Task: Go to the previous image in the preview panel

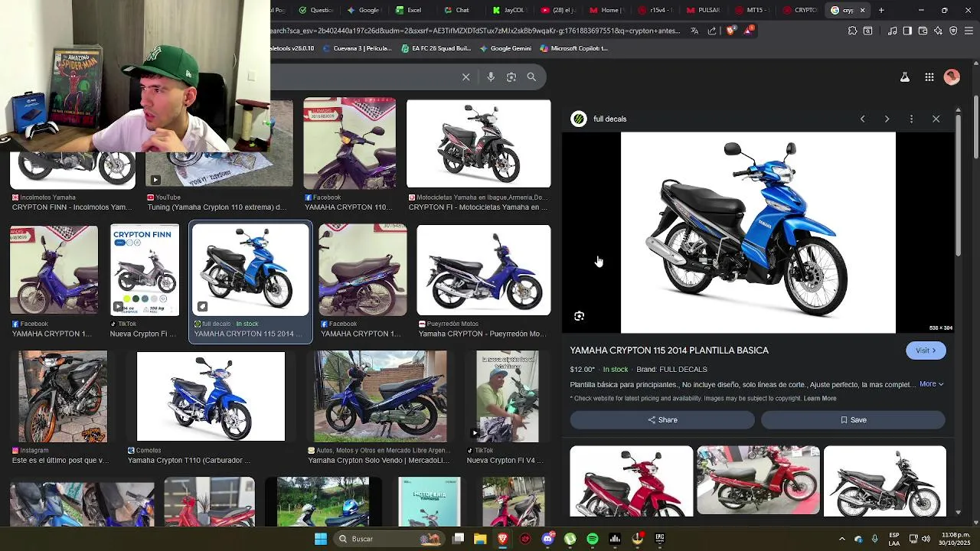Action: [x=862, y=119]
